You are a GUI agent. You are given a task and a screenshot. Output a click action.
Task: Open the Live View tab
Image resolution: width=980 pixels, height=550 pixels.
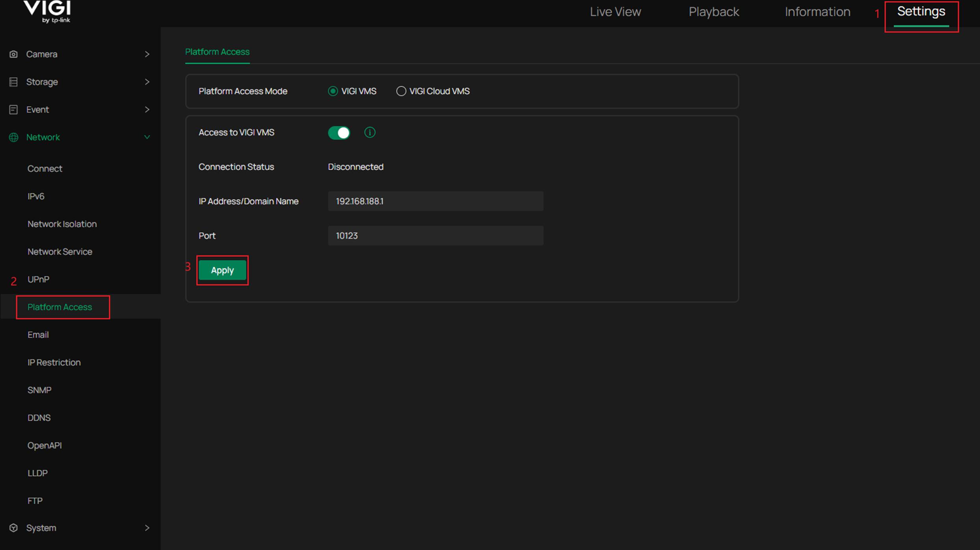[x=616, y=12]
